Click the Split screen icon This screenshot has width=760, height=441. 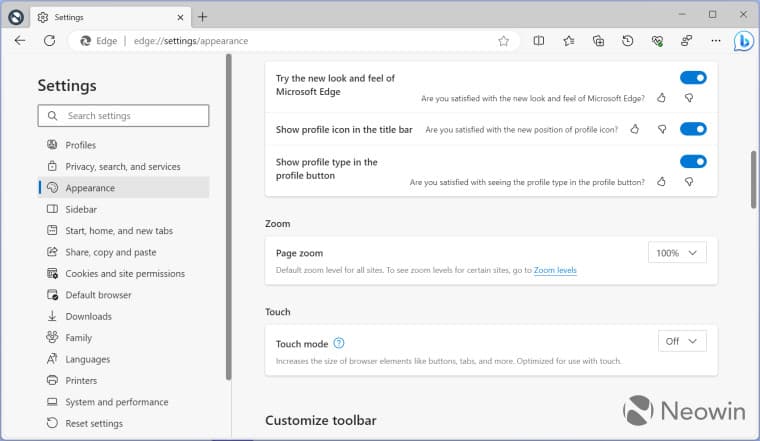click(x=539, y=41)
